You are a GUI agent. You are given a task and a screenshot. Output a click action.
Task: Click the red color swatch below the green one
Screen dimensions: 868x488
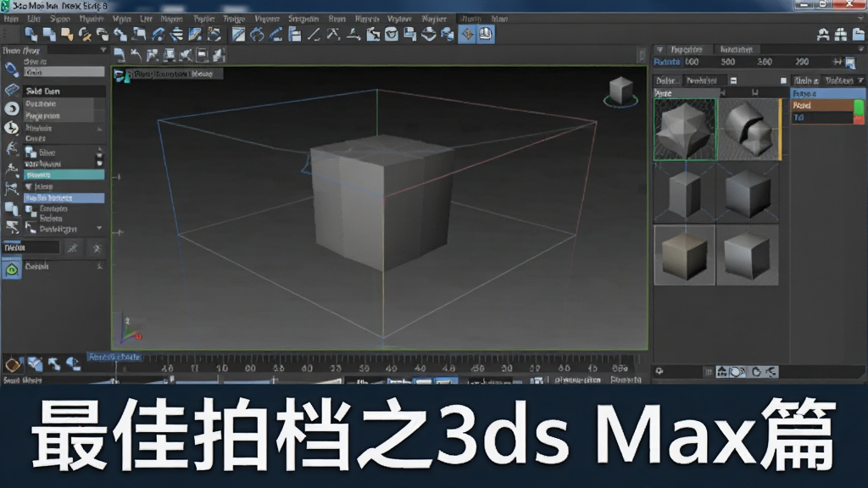point(859,119)
